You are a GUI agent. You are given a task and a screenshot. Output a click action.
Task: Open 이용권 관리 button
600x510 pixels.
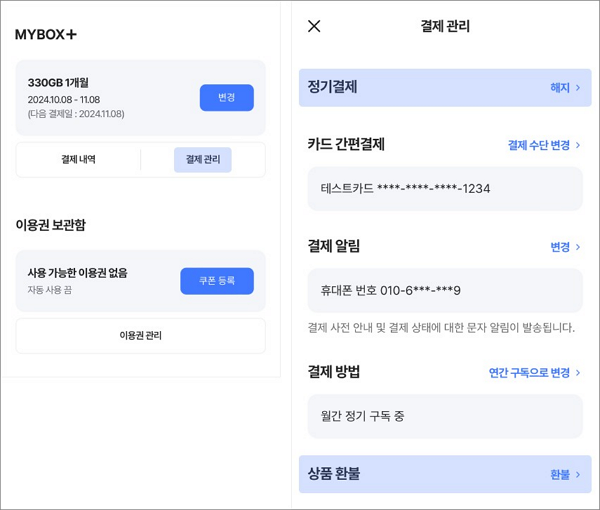pos(140,336)
